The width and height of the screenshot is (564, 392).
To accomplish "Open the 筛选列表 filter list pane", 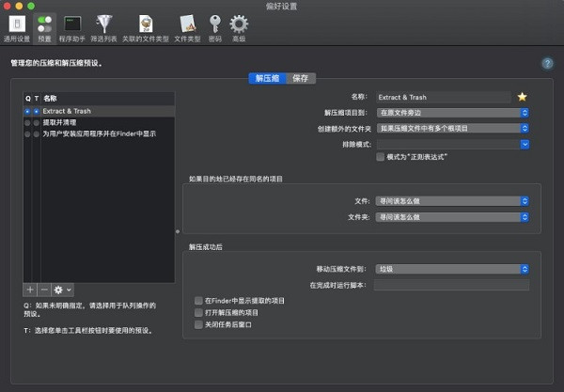I will pyautogui.click(x=102, y=27).
